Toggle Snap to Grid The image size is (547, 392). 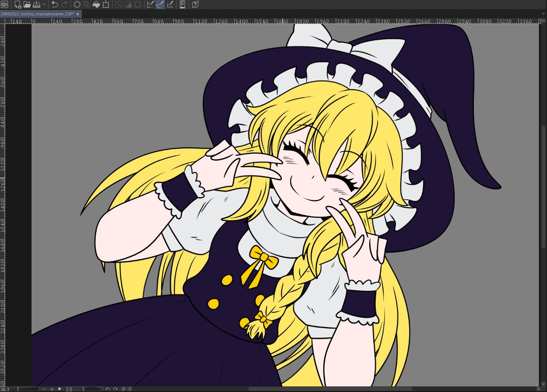pos(170,5)
